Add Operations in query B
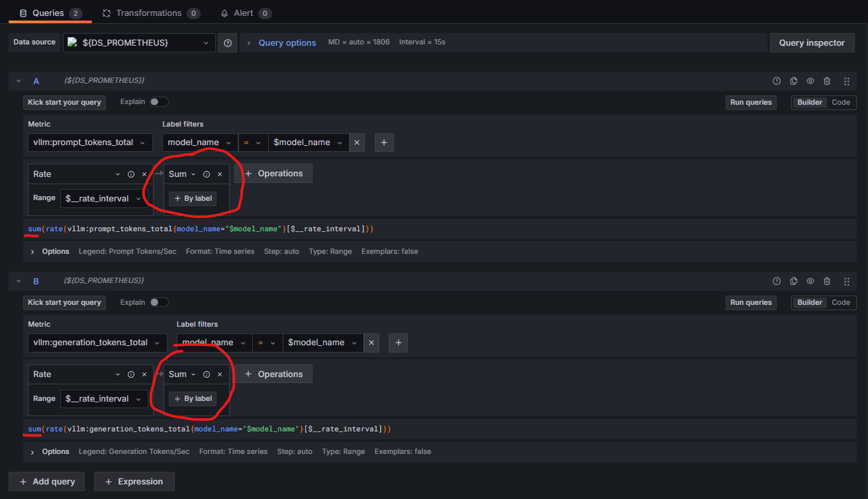Screen dimensions: 868x499 coord(273,374)
